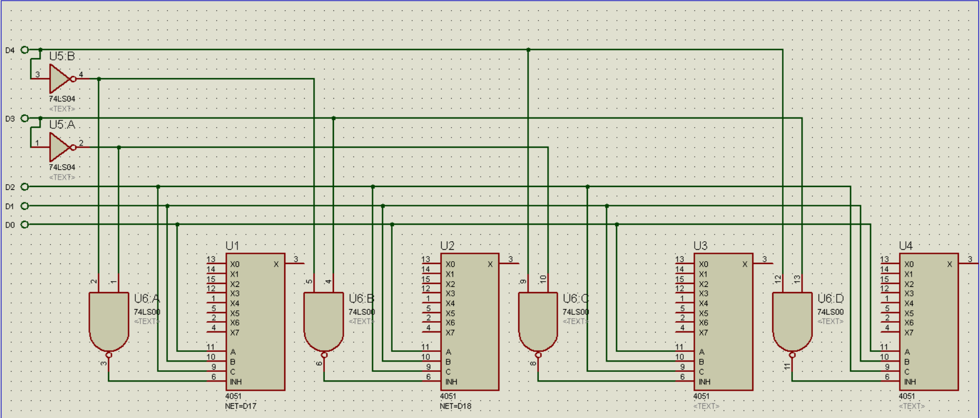
Task: Click the D3 input terminal circle
Action: coord(25,119)
